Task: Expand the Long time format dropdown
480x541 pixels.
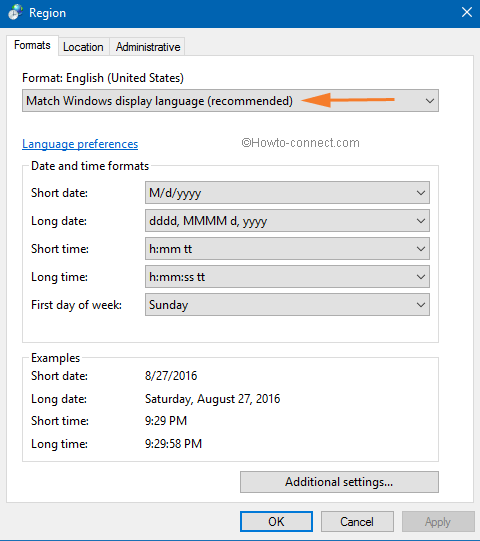Action: 287,277
